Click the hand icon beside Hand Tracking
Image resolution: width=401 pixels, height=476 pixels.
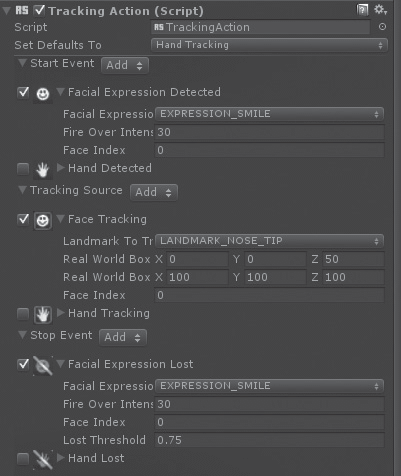(x=43, y=315)
